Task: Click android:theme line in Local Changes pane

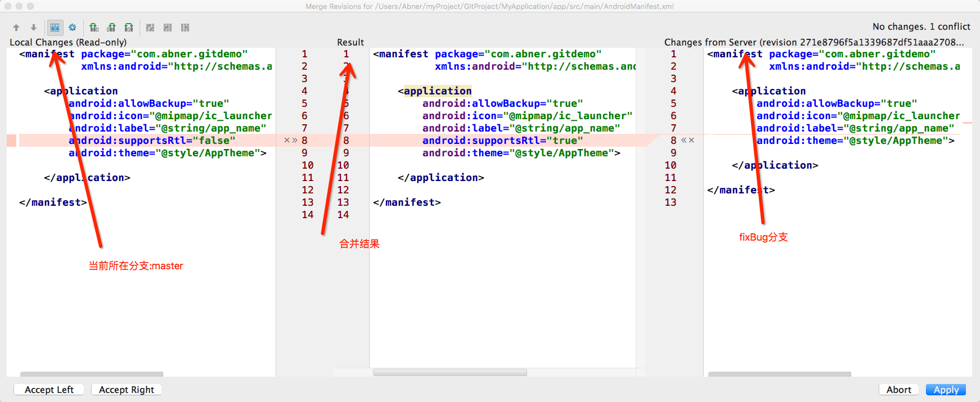Action: [x=168, y=153]
